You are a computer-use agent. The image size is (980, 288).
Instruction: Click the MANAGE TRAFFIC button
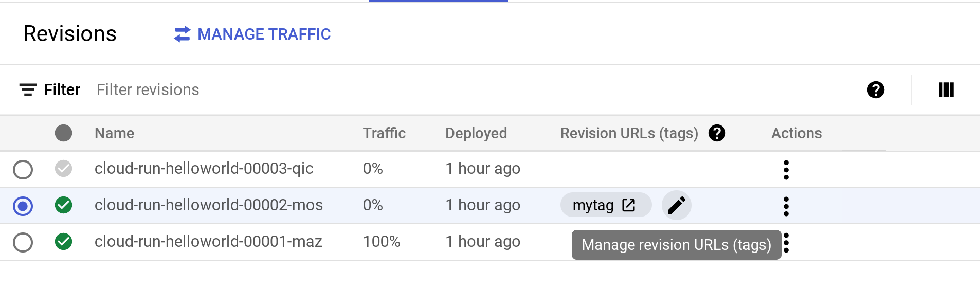pos(264,34)
